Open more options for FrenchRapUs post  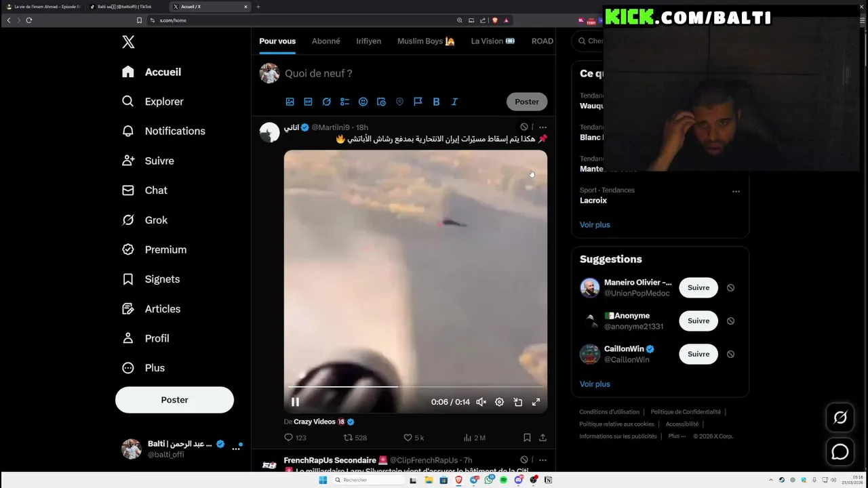(x=542, y=460)
